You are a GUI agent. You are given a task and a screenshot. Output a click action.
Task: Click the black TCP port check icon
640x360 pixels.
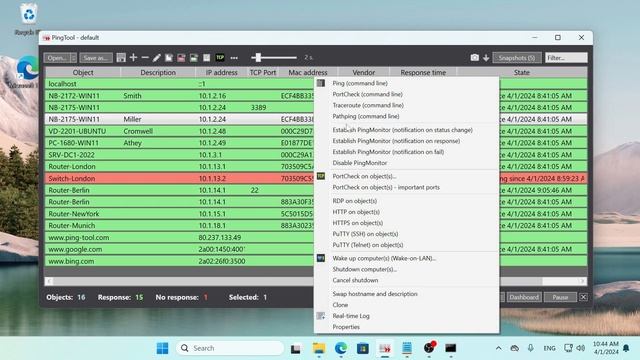coord(220,58)
